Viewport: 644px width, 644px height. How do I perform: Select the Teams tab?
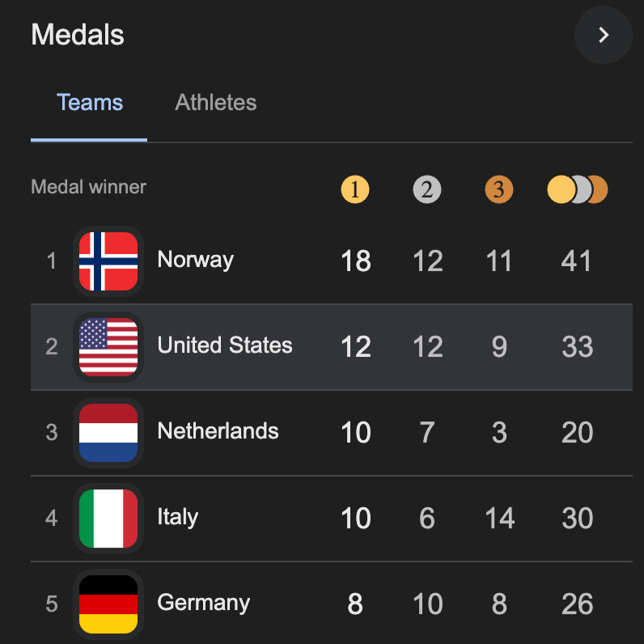pos(90,103)
